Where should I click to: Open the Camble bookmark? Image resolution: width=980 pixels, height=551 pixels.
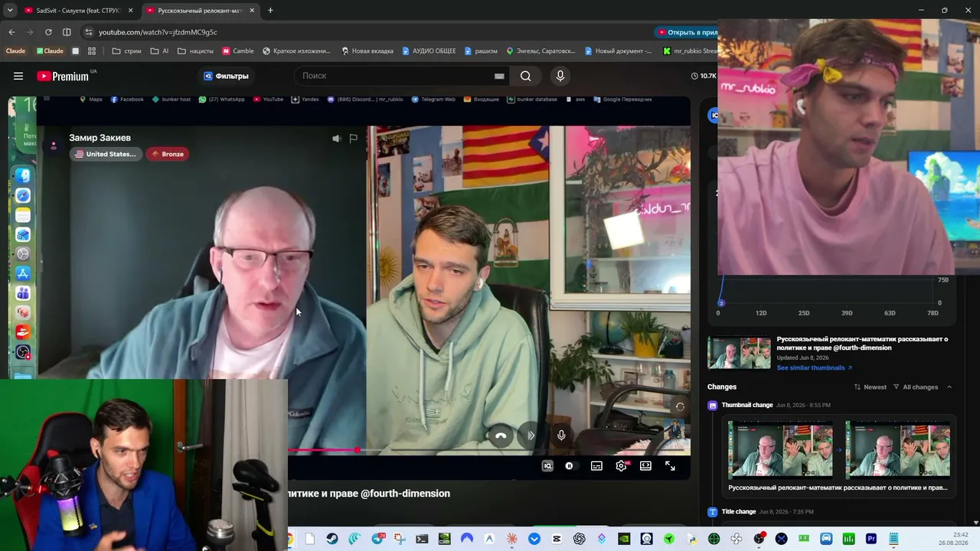[x=238, y=51]
